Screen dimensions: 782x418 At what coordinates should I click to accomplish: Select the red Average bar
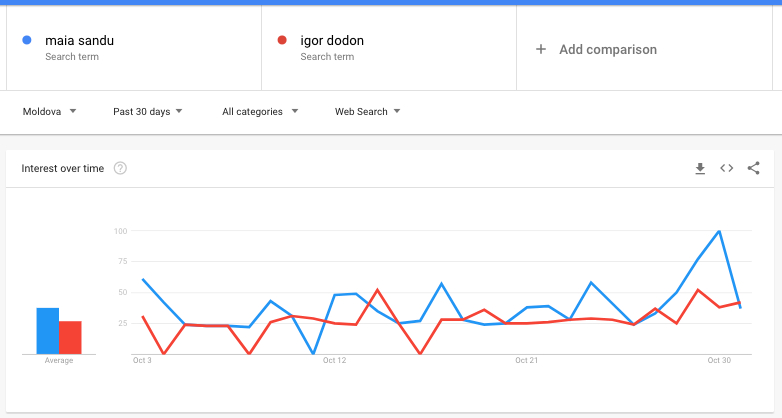click(70, 338)
